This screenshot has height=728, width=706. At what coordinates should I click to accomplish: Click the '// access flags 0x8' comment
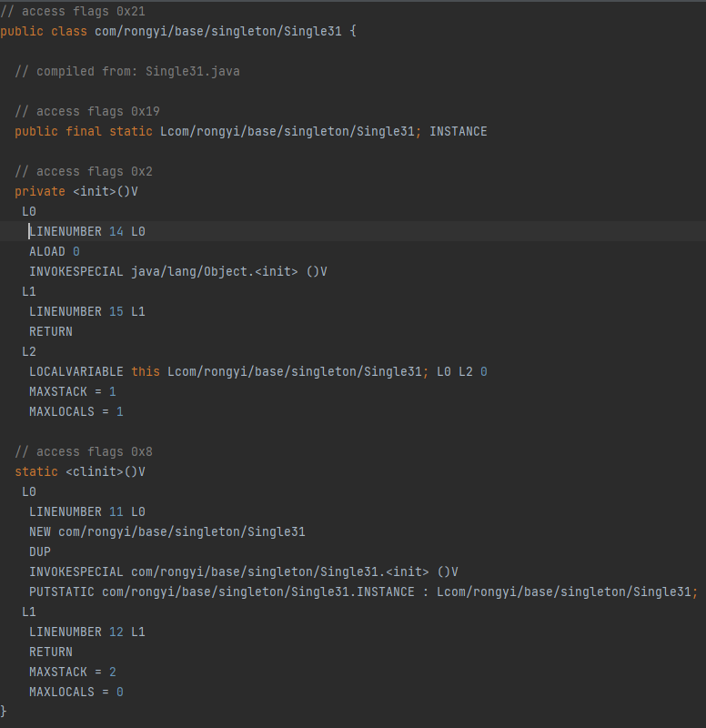[x=84, y=451]
